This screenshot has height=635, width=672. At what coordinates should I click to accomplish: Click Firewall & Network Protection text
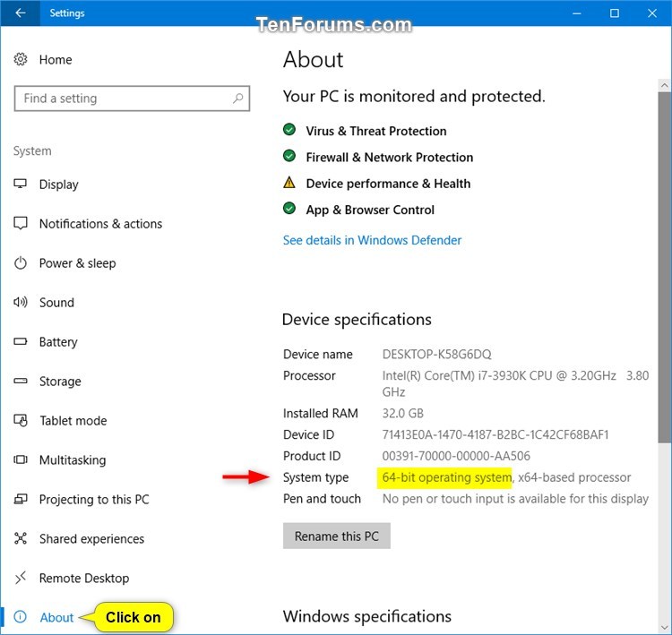pos(389,158)
